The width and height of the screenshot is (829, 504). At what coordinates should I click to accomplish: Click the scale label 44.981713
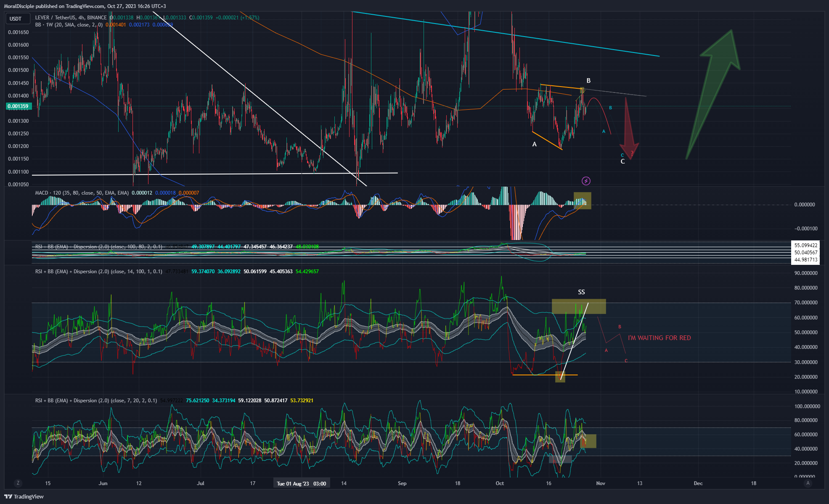(806, 260)
